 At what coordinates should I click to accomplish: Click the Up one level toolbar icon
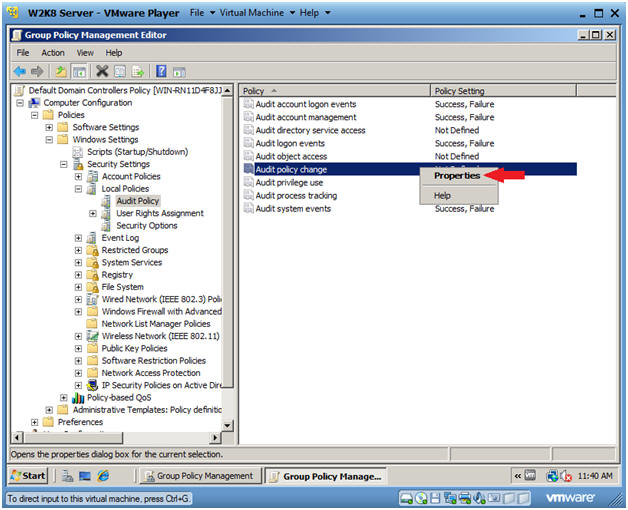(61, 72)
